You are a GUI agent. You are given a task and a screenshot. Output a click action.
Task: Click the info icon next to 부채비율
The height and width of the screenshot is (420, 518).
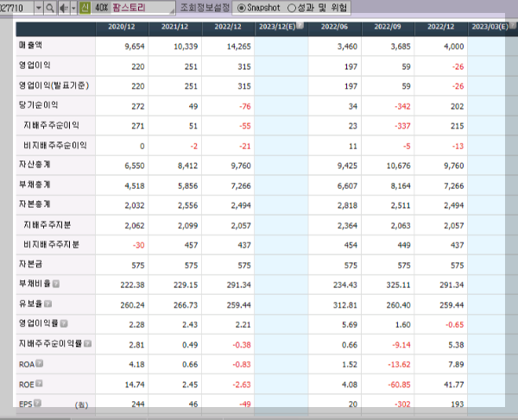56,284
